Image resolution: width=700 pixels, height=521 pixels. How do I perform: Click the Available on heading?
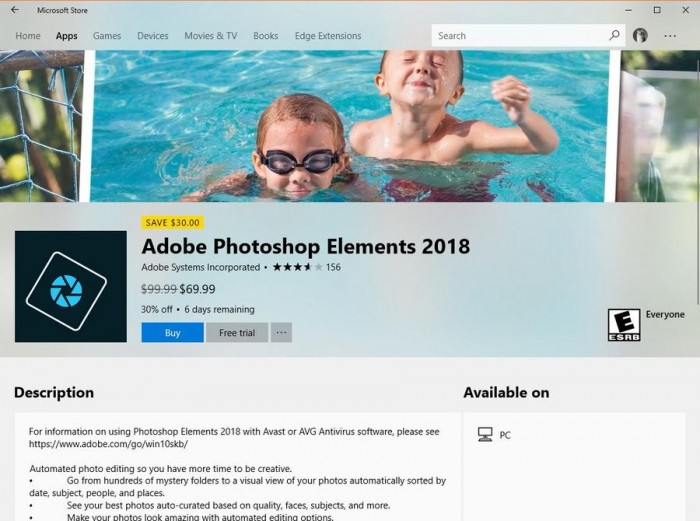point(506,392)
